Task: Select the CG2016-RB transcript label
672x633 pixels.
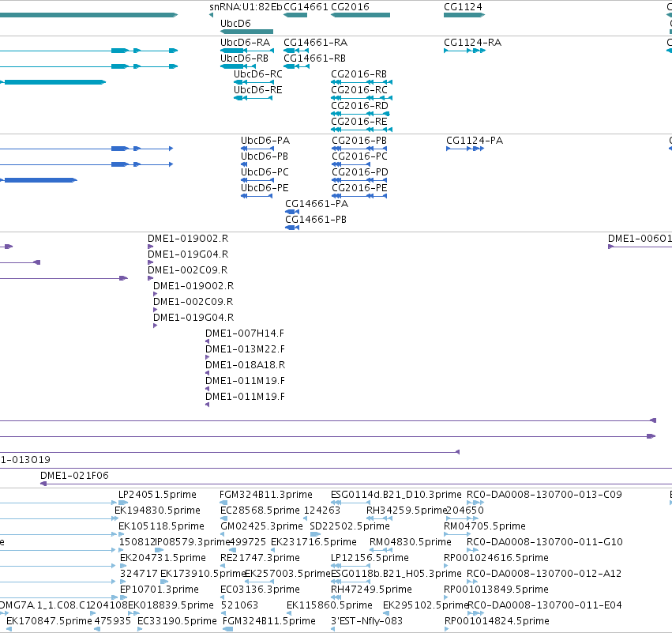Action: point(359,74)
